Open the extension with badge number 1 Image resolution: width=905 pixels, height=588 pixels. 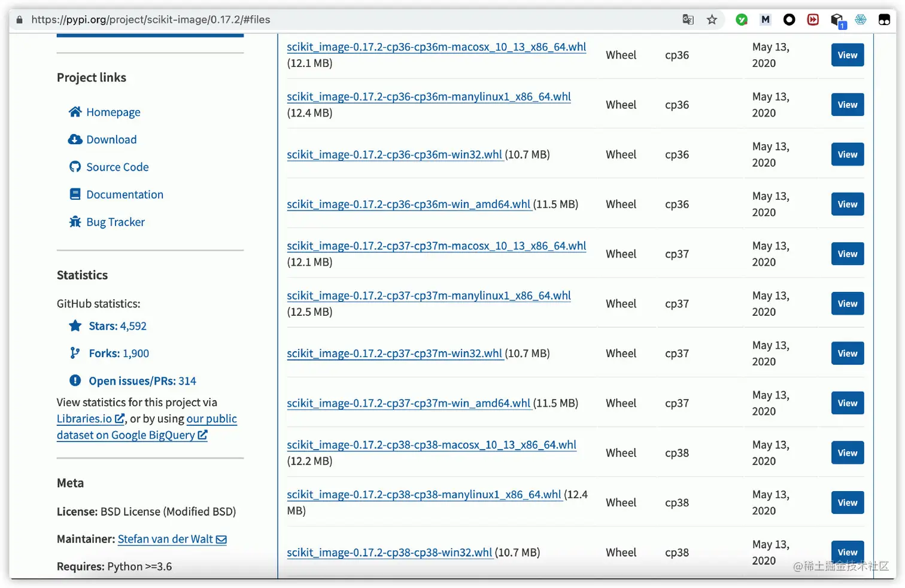point(838,21)
